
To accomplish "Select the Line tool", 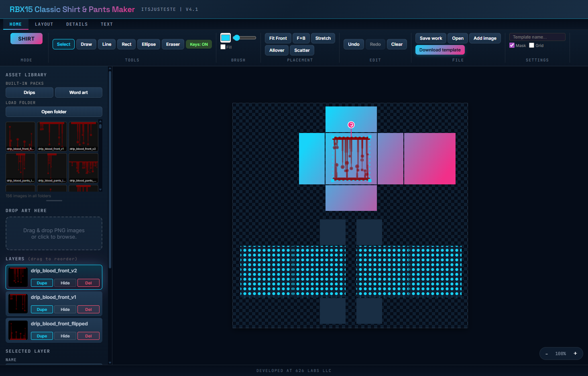I will (107, 44).
